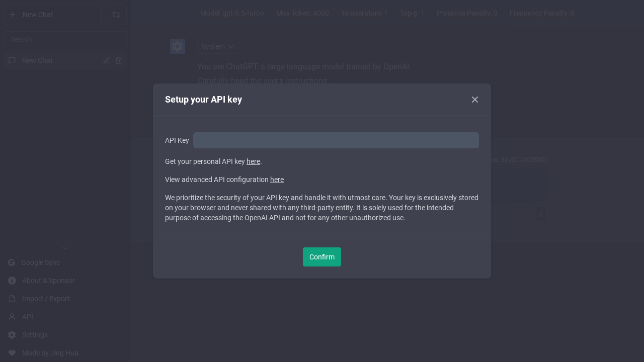Screen dimensions: 644x362
Task: Confirm the API key setup
Action: [322, 257]
